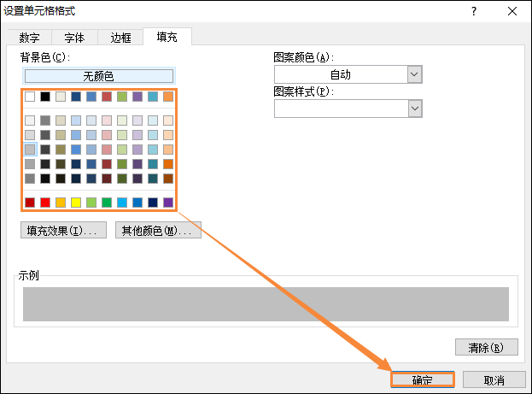
Task: Open the 填充效果 dialog
Action: (63, 231)
